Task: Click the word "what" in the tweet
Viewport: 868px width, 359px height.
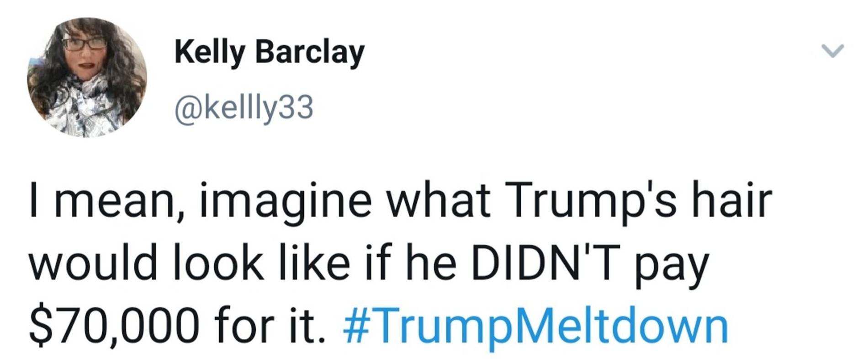Action: tap(439, 201)
